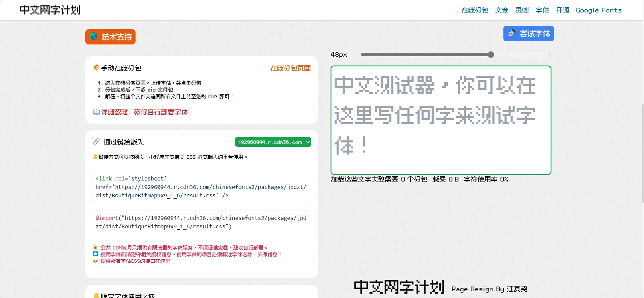Open the 192960944.r.cdn36.com CDN dropdown
Screen dimensions: 644x298
pyautogui.click(x=273, y=142)
